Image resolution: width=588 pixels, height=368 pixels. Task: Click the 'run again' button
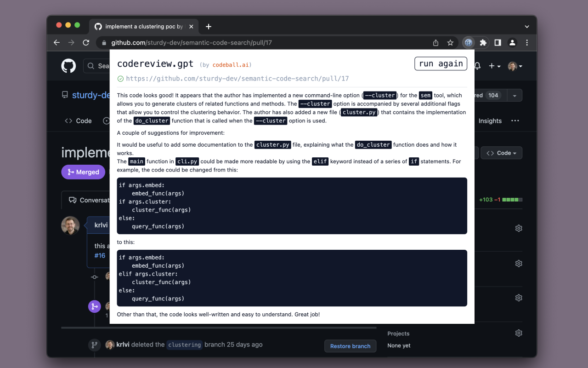pos(441,63)
